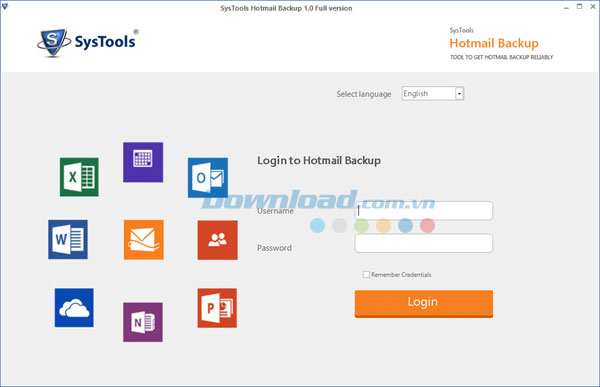Viewport: 600px width, 387px height.
Task: Focus the Password input field
Action: pyautogui.click(x=424, y=243)
